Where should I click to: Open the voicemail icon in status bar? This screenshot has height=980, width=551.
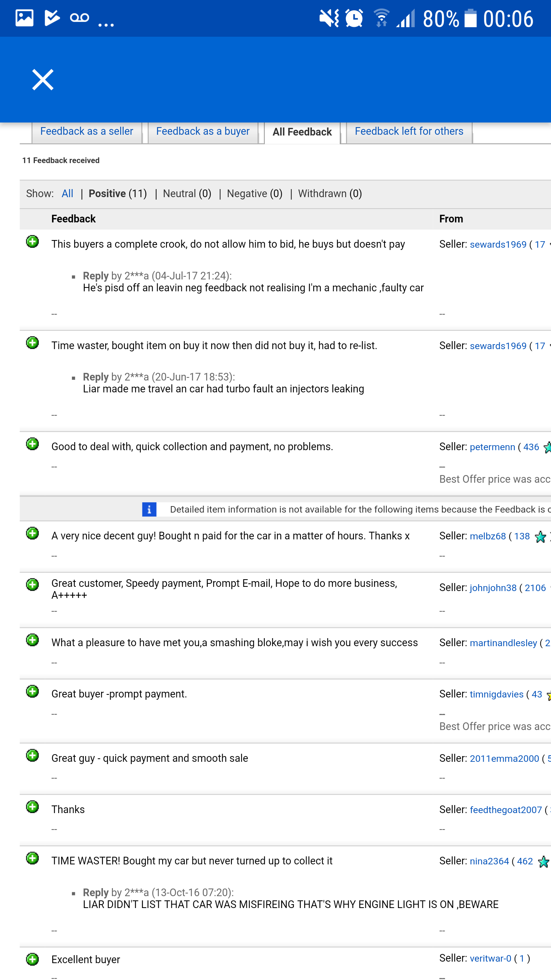pyautogui.click(x=80, y=18)
